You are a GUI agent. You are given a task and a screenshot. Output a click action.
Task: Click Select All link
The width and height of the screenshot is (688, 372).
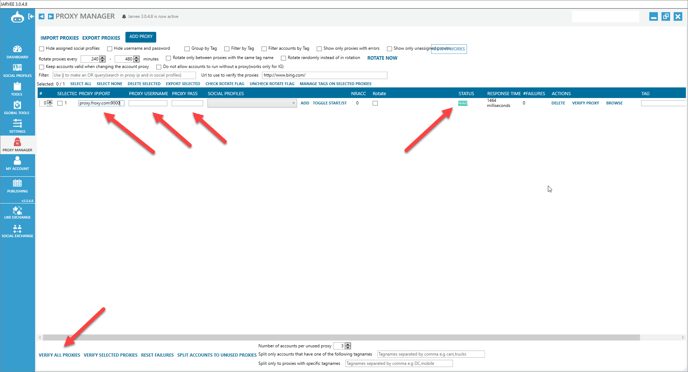pyautogui.click(x=81, y=84)
